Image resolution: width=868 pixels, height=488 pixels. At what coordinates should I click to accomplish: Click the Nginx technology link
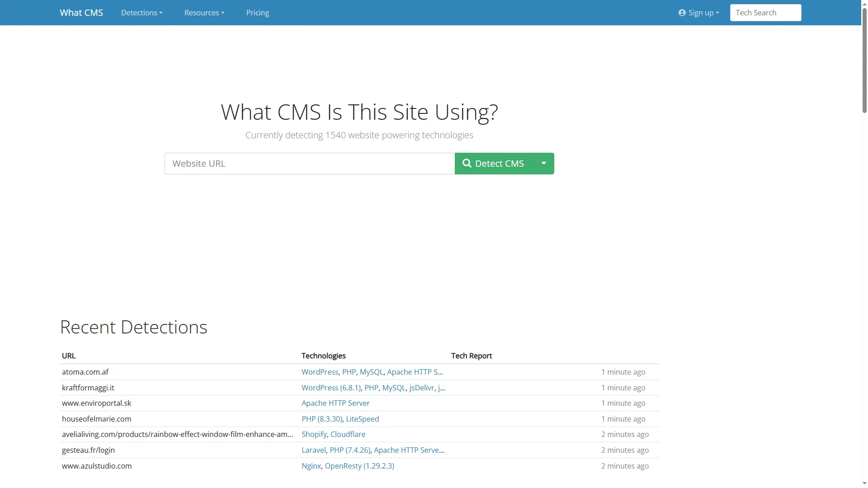click(311, 466)
